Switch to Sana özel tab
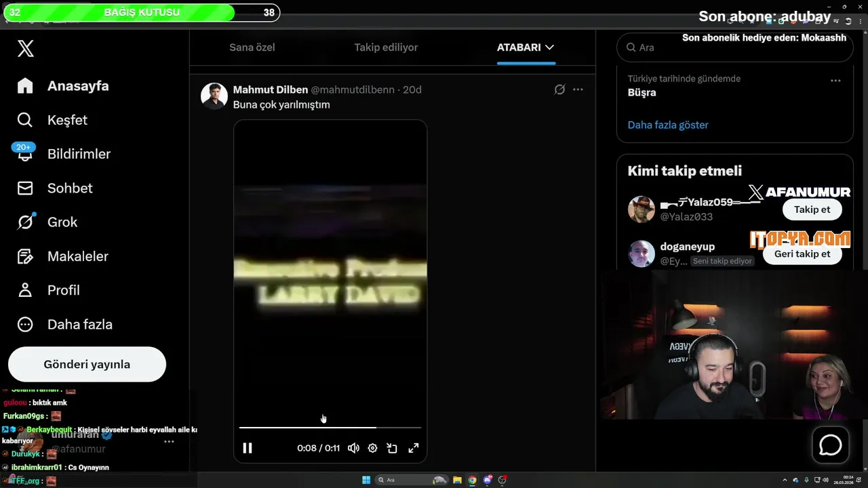The height and width of the screenshot is (488, 868). (252, 47)
